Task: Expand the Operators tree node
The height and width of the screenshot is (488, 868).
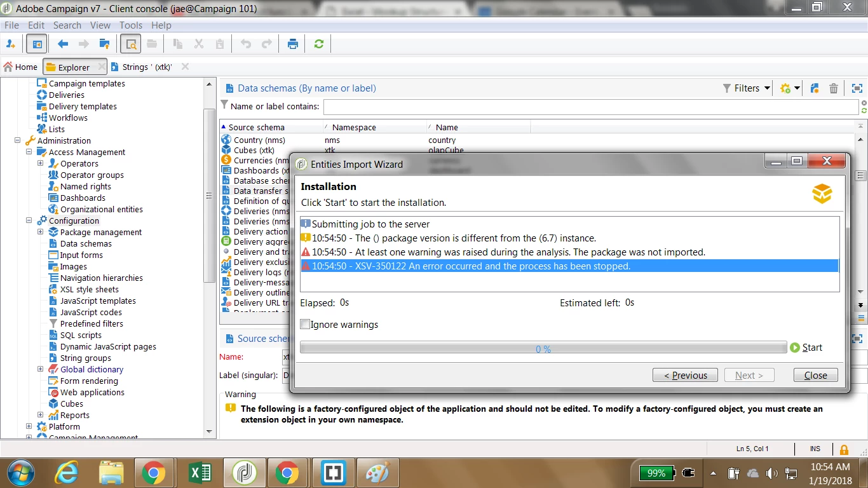Action: click(40, 163)
